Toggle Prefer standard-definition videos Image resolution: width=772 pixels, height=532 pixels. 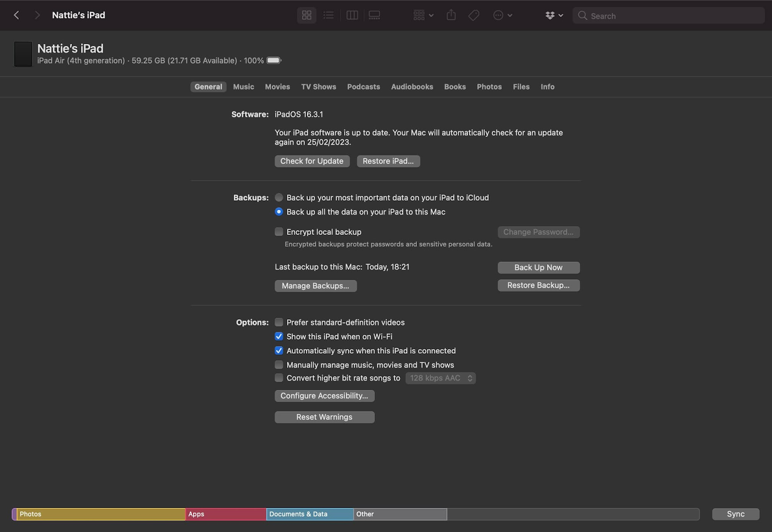pos(279,322)
